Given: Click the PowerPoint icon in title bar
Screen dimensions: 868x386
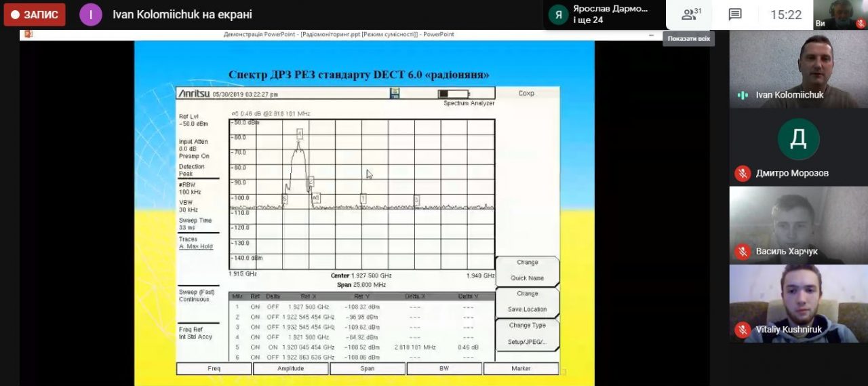Looking at the screenshot, I should pos(28,34).
